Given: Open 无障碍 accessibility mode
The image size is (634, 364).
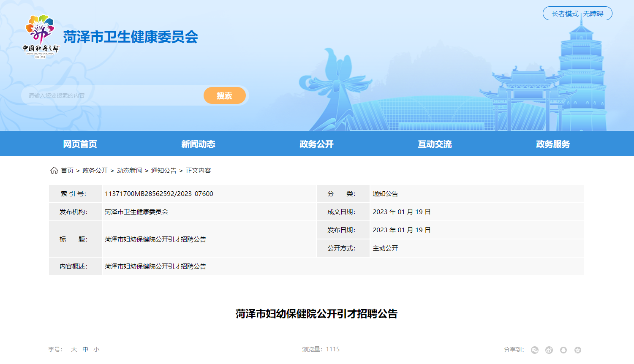Looking at the screenshot, I should pos(593,14).
